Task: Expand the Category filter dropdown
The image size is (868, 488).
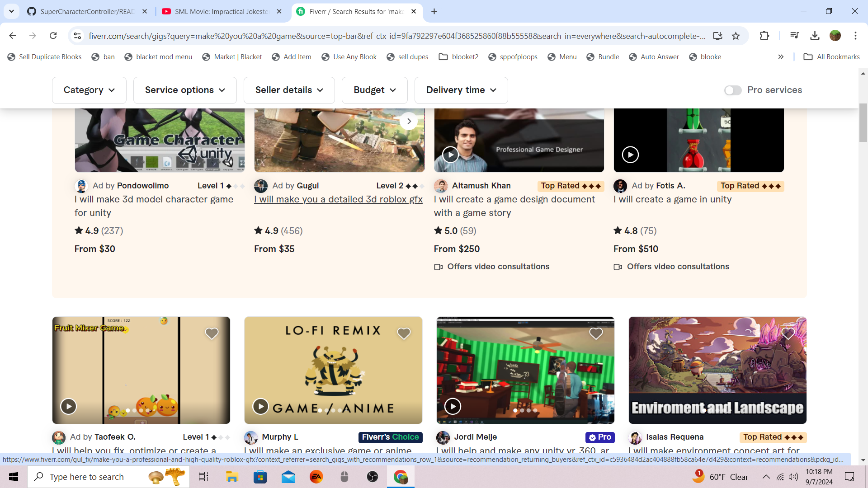Action: point(89,90)
